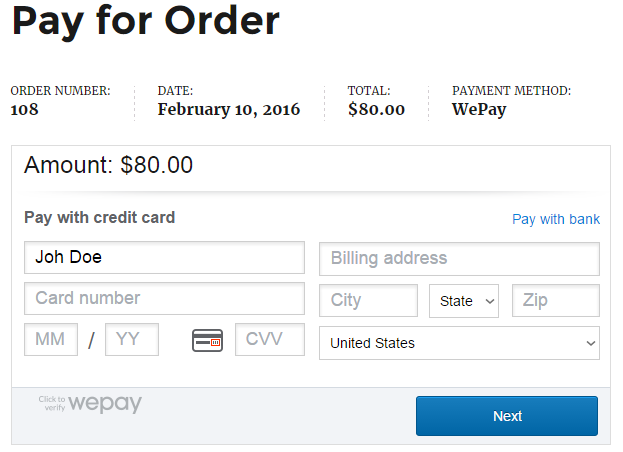Click the City input box

(368, 300)
